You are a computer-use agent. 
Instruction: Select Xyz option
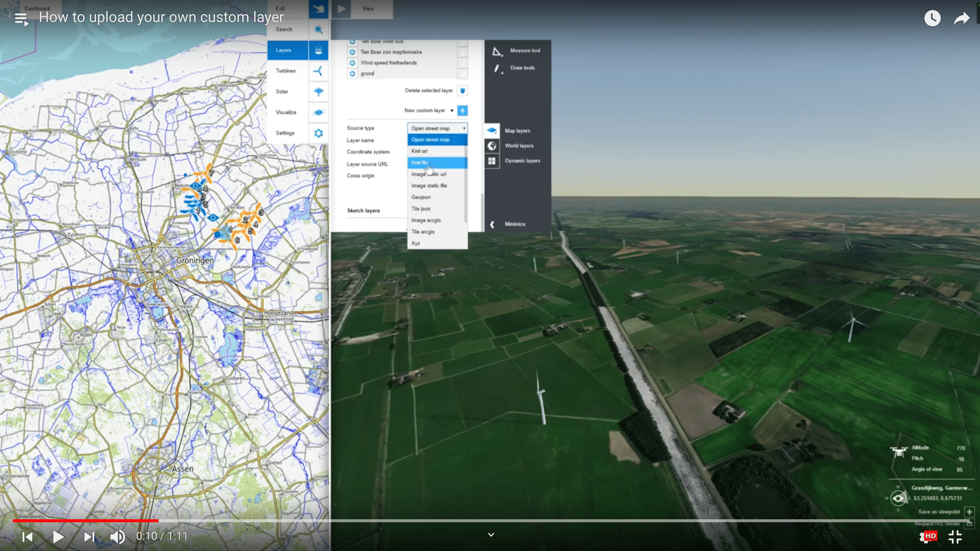[437, 244]
